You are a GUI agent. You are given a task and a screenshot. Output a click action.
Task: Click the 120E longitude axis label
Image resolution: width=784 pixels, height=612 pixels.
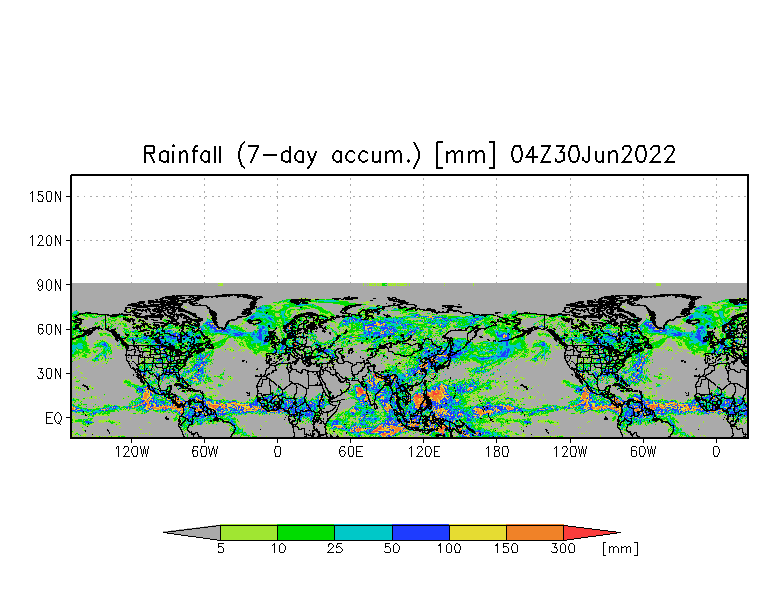[x=424, y=452]
